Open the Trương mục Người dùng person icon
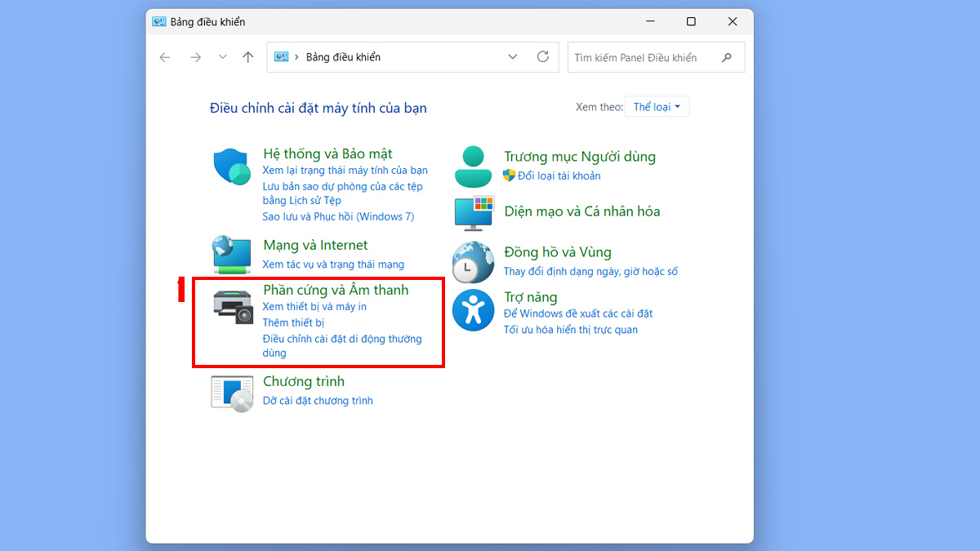This screenshot has width=980, height=551. click(x=473, y=167)
